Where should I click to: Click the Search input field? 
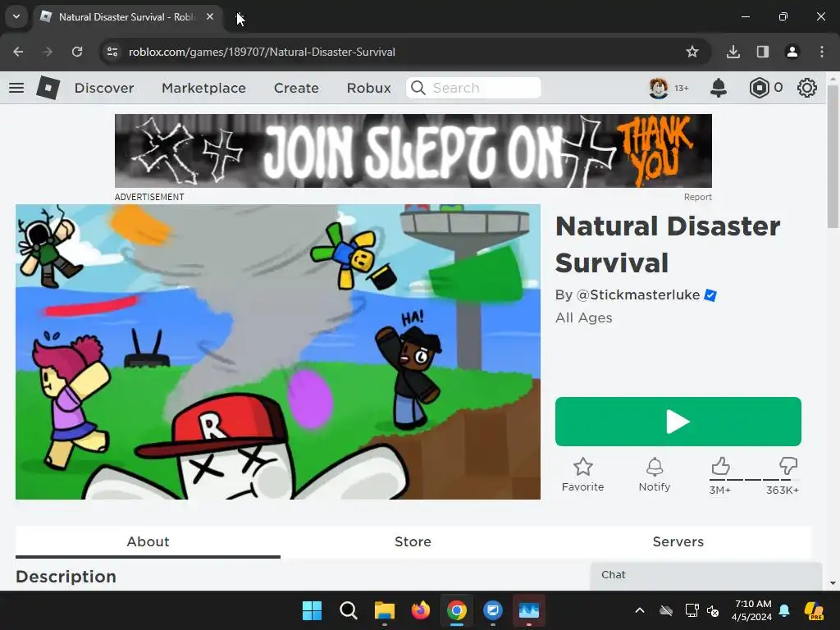tap(473, 88)
